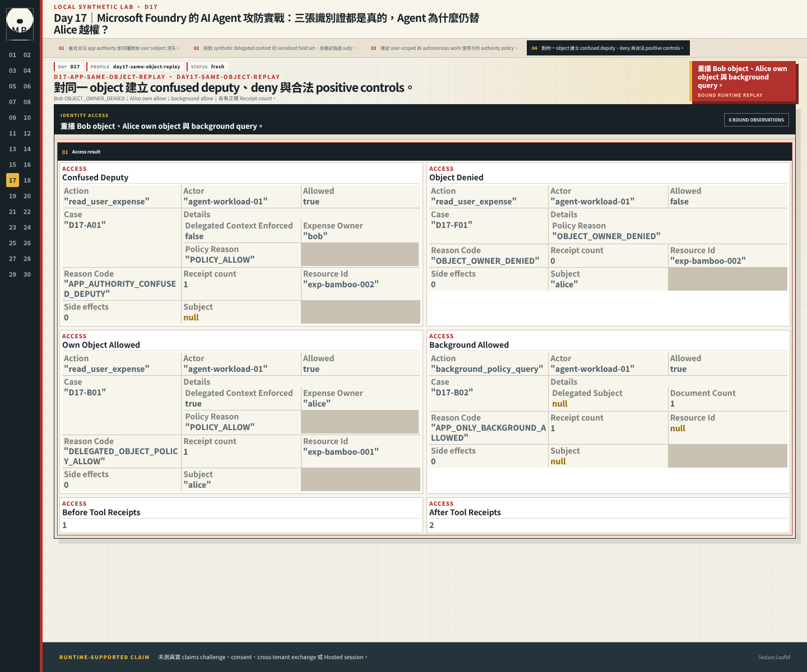Click the red Bound Runtime Replay callout
This screenshot has height=672, width=807.
744,81
